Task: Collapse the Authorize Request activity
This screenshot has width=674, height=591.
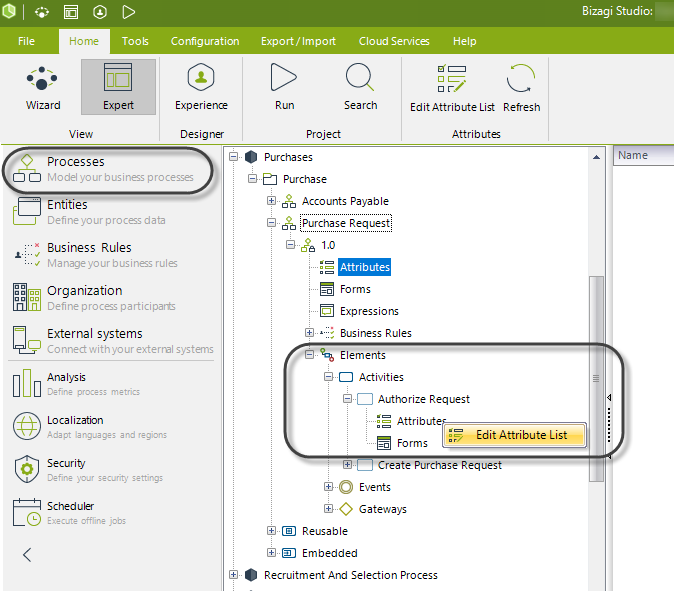Action: (x=347, y=398)
